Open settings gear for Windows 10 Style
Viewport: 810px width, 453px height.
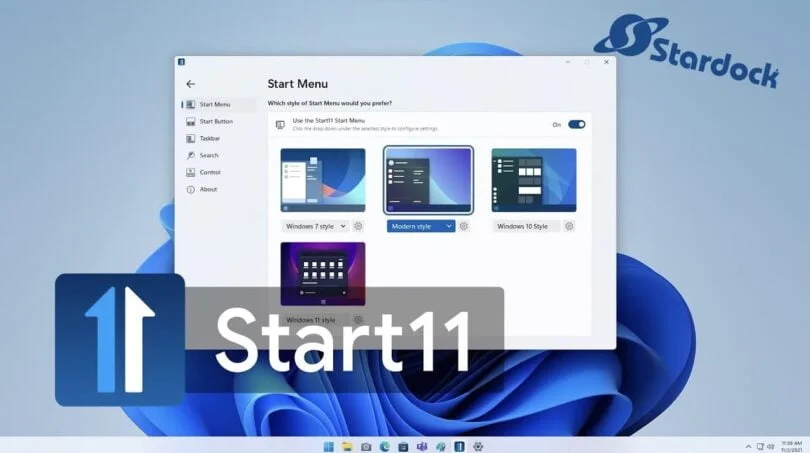coord(569,226)
